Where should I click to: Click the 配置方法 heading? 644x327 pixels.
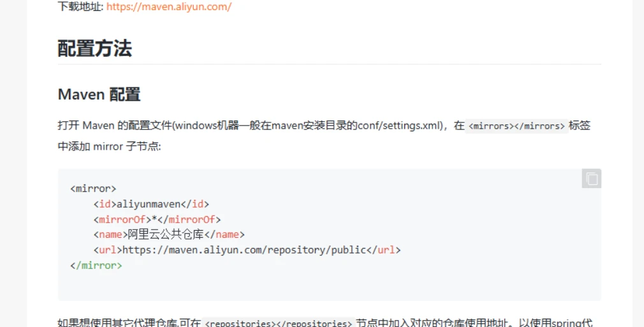(95, 48)
